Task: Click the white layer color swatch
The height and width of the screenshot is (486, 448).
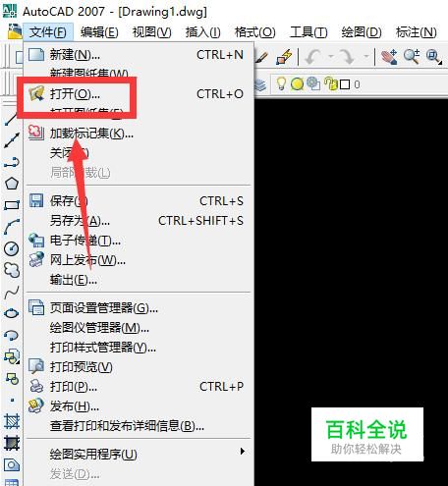Action: 345,84
